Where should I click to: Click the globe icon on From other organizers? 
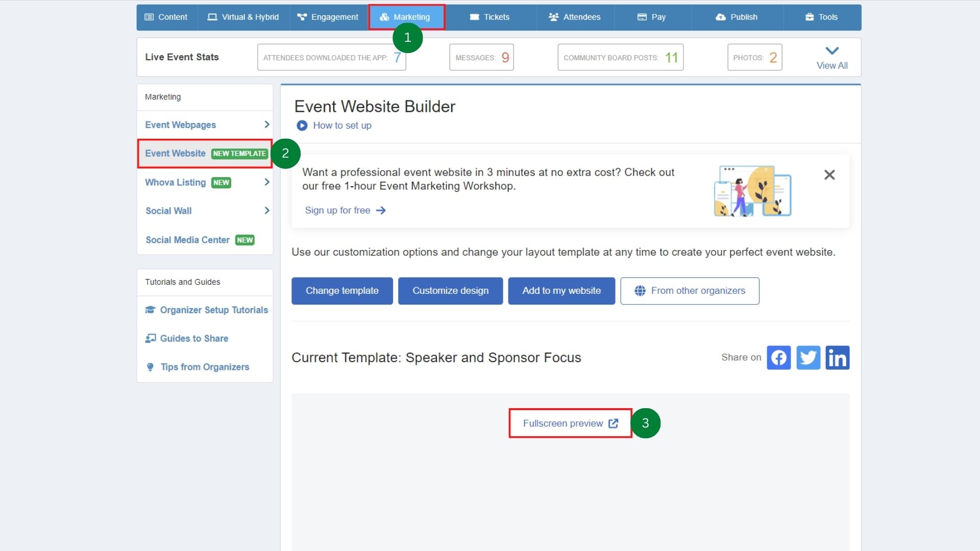tap(641, 291)
